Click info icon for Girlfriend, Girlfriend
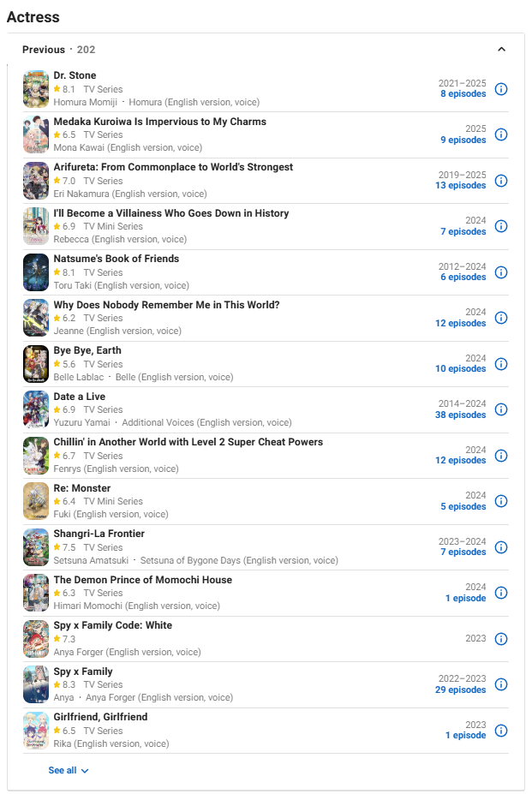The image size is (532, 794). pos(500,731)
